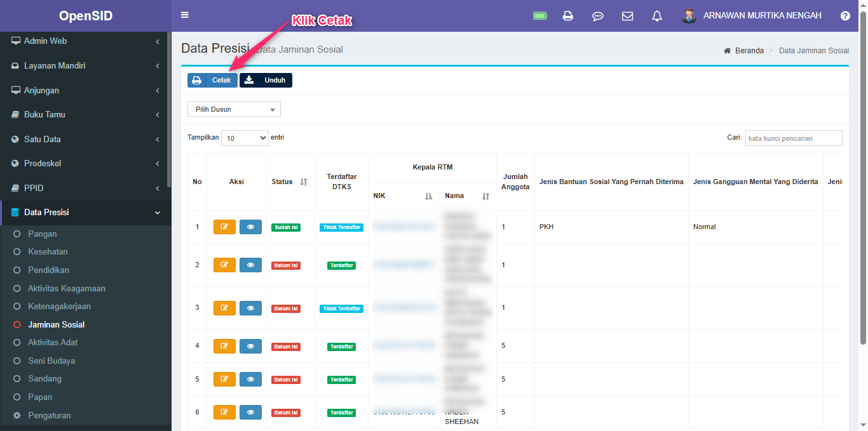The width and height of the screenshot is (868, 431).
Task: Click the Satu Data globe icon
Action: pos(16,139)
